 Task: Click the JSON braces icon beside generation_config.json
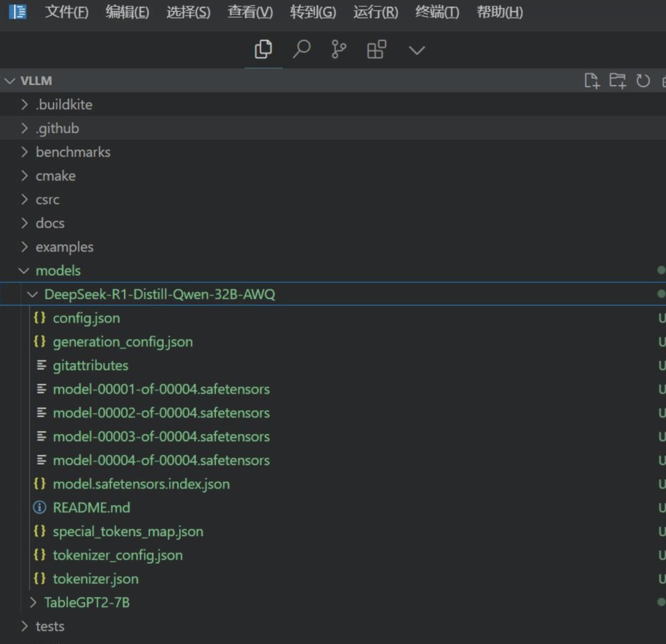39,342
